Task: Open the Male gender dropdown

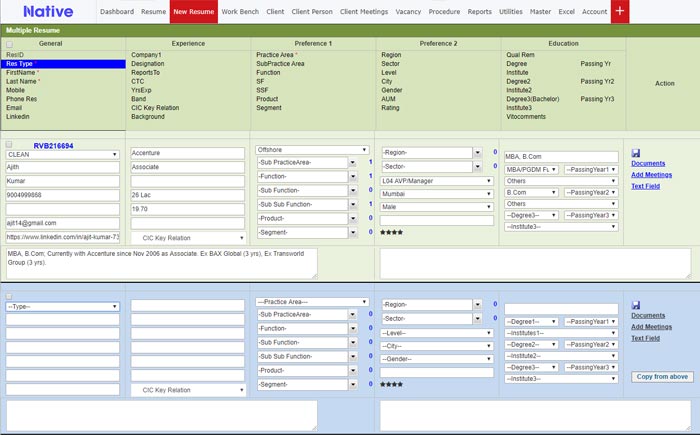Action: coord(437,207)
